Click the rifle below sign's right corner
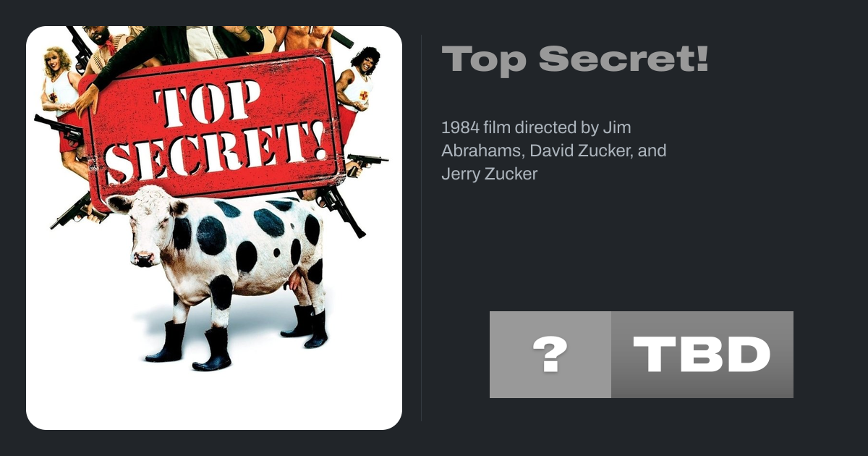 (340, 210)
